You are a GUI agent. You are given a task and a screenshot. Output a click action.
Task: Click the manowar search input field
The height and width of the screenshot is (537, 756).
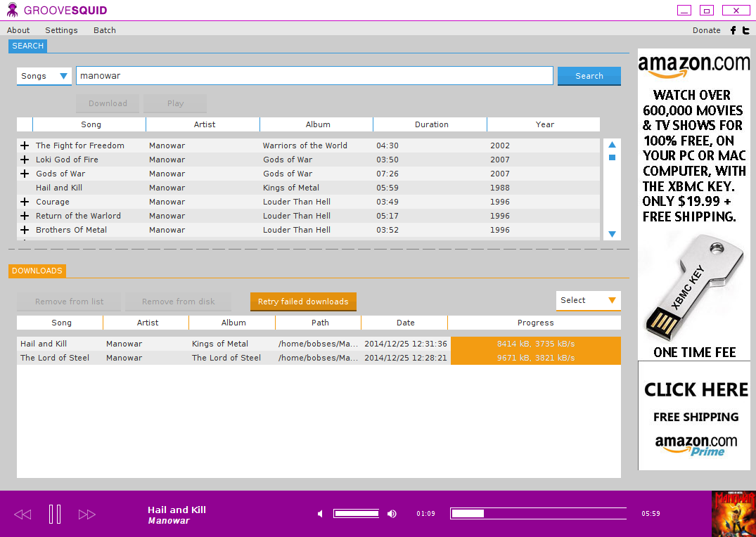tap(314, 76)
